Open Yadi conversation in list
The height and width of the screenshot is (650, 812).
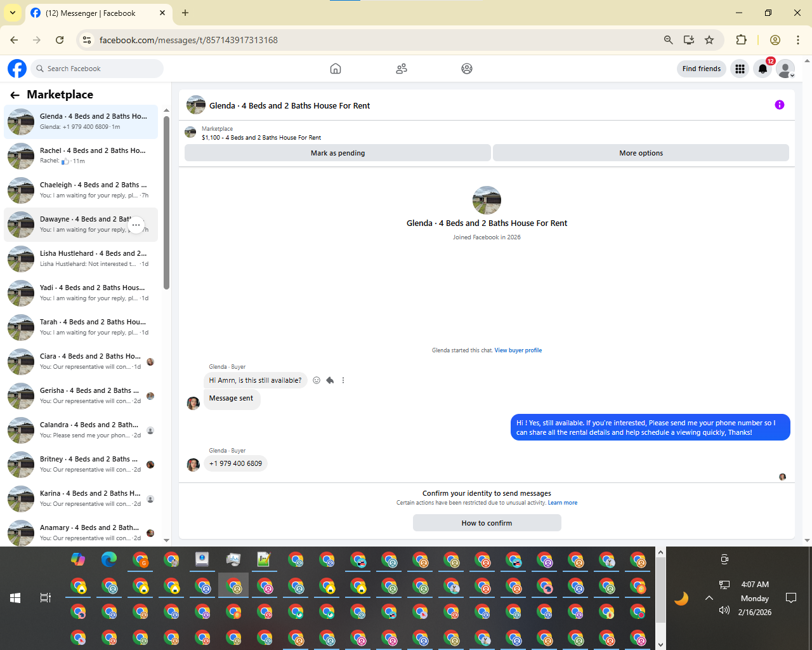[81, 293]
